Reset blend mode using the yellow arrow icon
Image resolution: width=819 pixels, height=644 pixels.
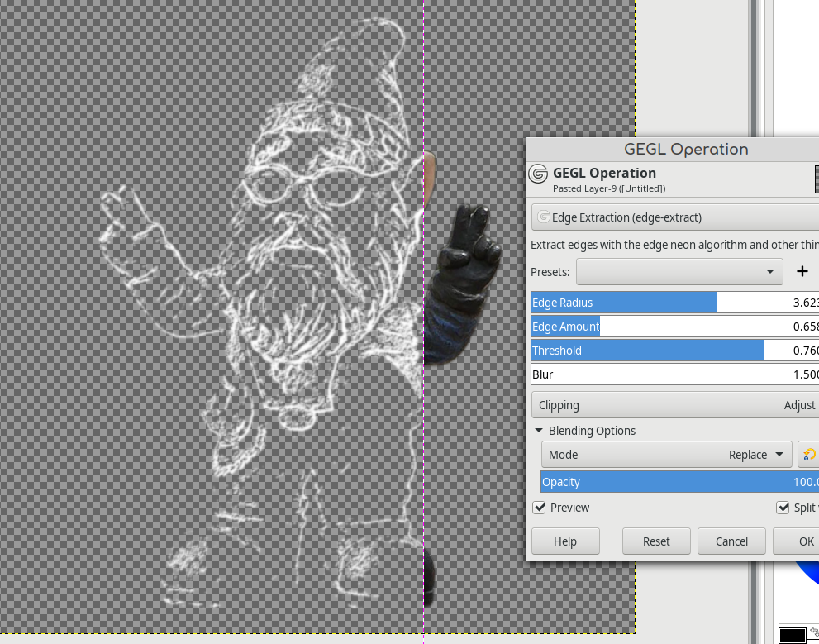808,454
